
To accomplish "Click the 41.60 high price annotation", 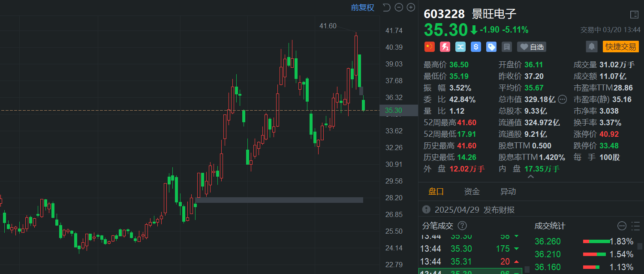I will [328, 26].
